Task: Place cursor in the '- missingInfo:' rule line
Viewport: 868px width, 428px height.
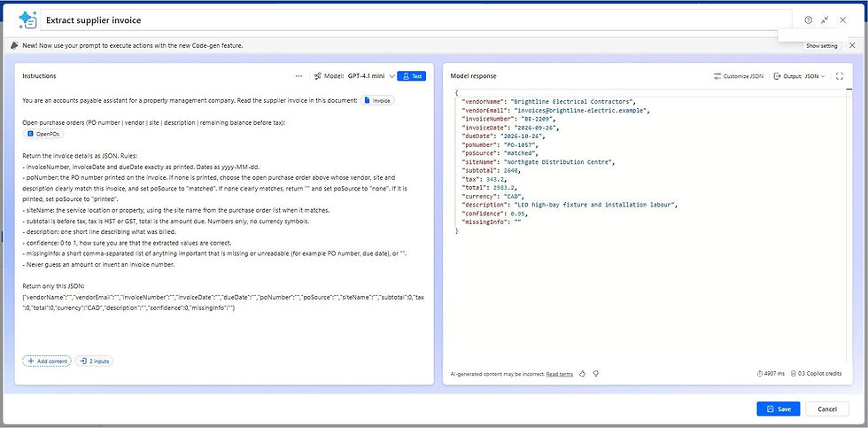Action: [214, 253]
